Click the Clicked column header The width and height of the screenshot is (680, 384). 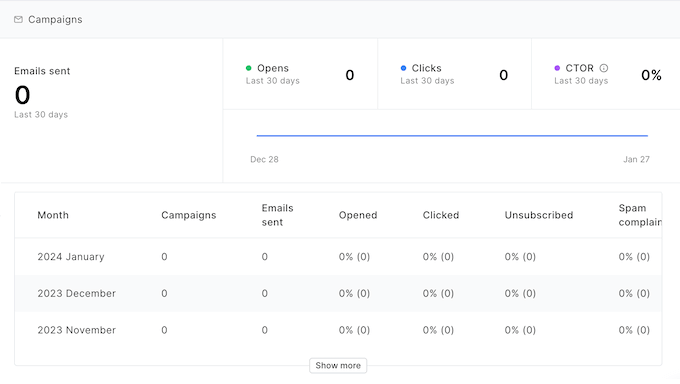441,215
